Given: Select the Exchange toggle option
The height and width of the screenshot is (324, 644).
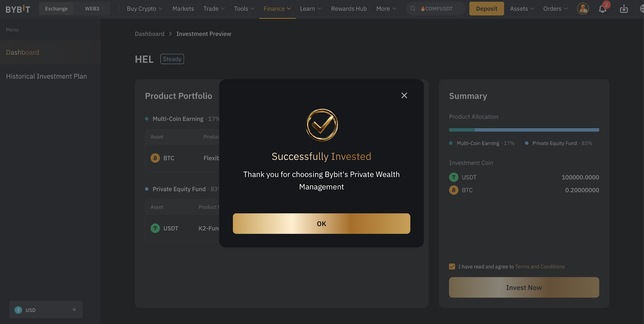Looking at the screenshot, I should click(56, 9).
